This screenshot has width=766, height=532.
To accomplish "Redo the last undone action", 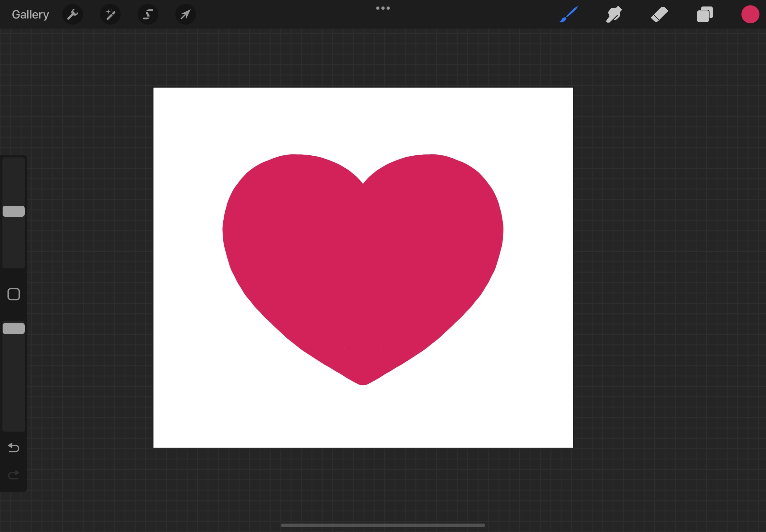I will point(14,475).
